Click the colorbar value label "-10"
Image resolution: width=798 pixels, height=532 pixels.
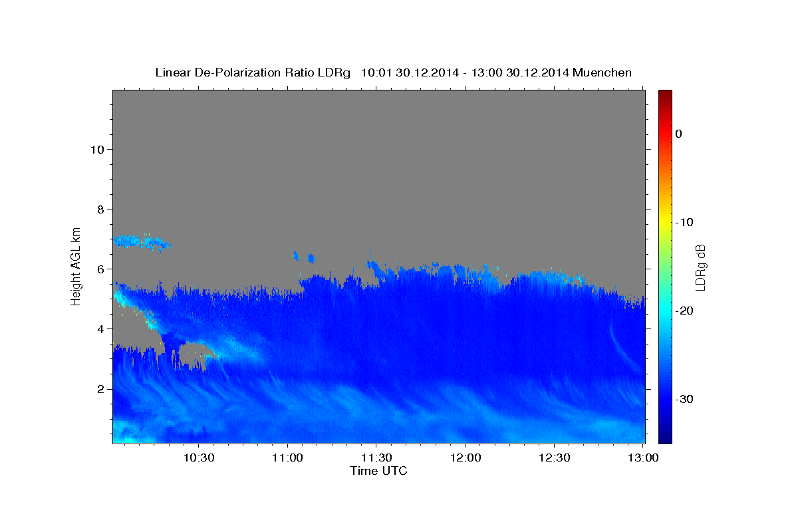(685, 222)
